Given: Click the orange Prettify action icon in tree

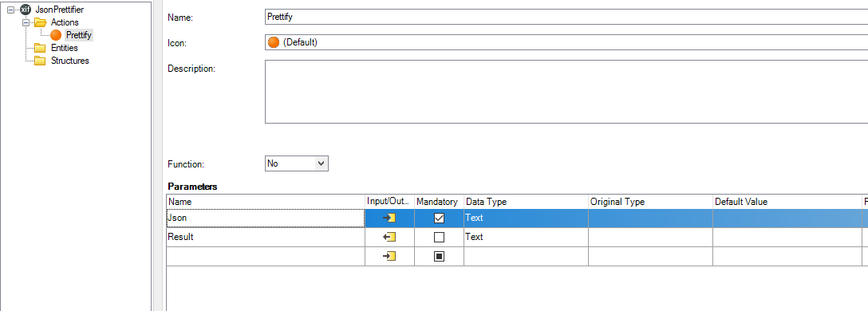Looking at the screenshot, I should 56,35.
